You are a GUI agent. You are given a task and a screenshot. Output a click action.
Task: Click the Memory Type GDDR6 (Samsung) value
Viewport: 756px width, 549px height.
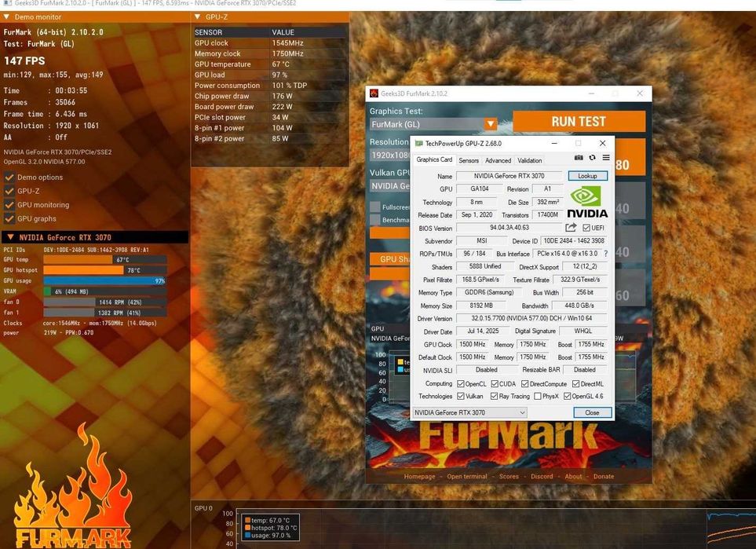click(x=489, y=292)
